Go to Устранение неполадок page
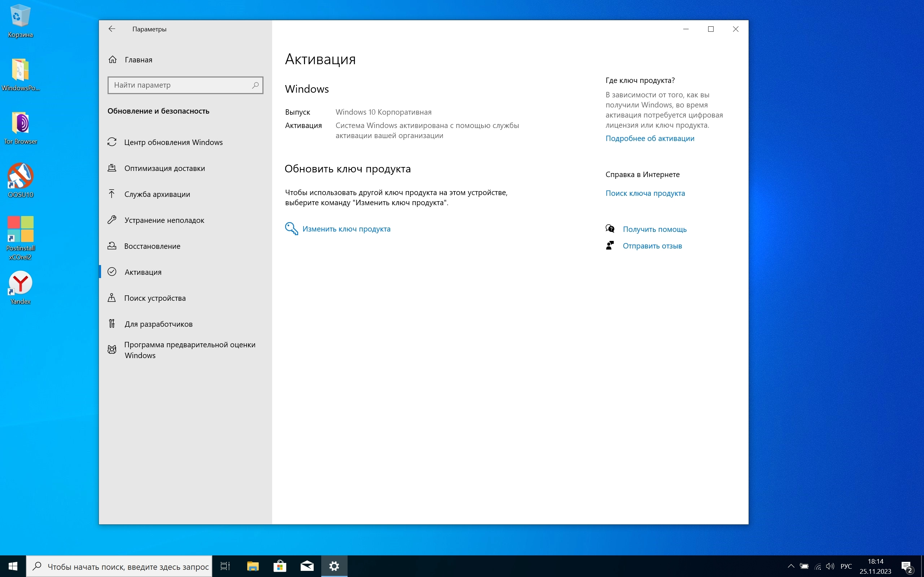Screen dimensions: 924x577 (x=164, y=220)
